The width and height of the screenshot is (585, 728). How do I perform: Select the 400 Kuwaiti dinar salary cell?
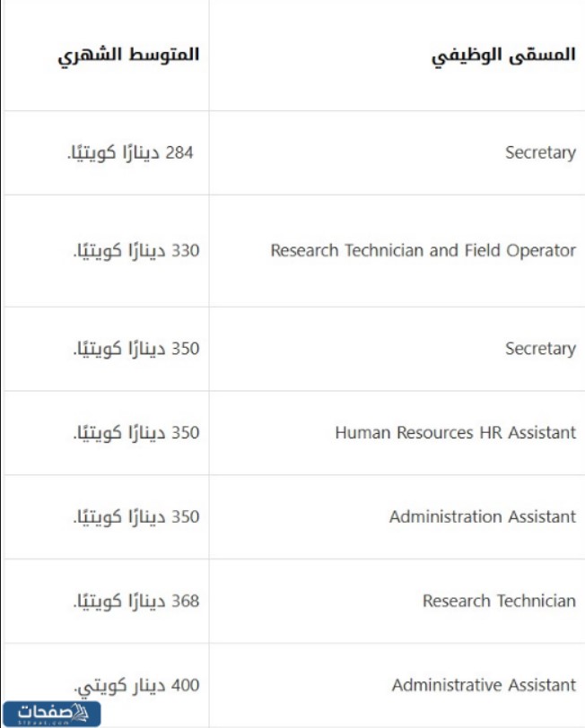tap(135, 686)
